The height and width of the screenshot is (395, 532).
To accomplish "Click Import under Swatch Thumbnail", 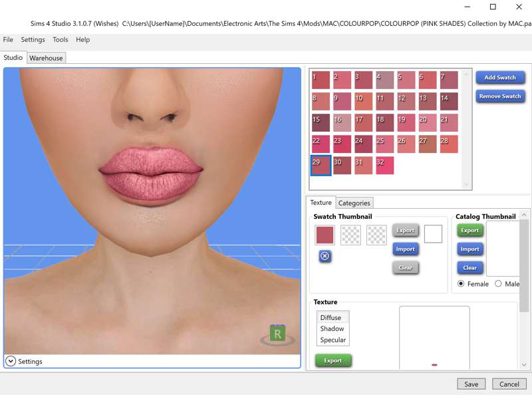I will tap(406, 249).
